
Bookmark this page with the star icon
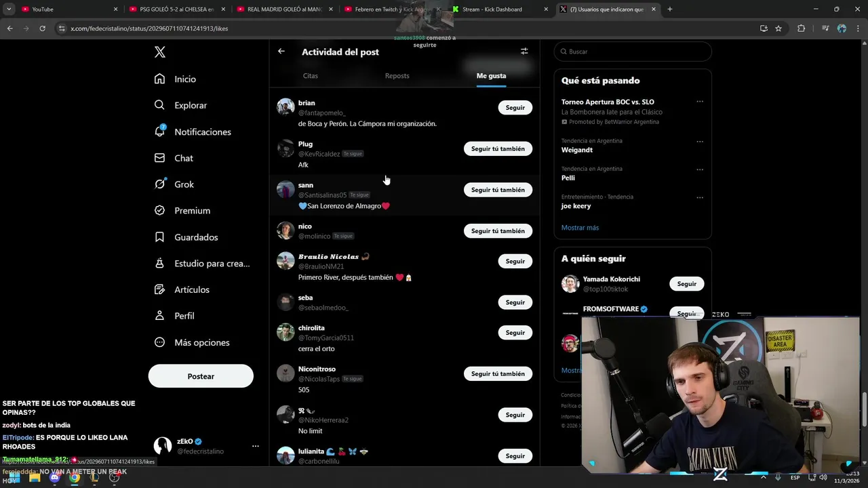point(778,28)
